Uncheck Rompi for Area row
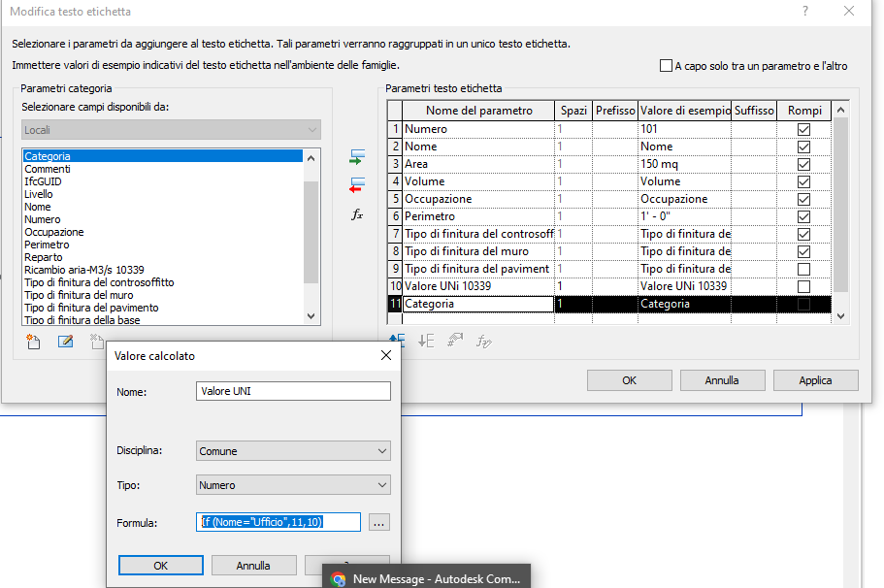Viewport: 884px width, 588px height. click(803, 164)
